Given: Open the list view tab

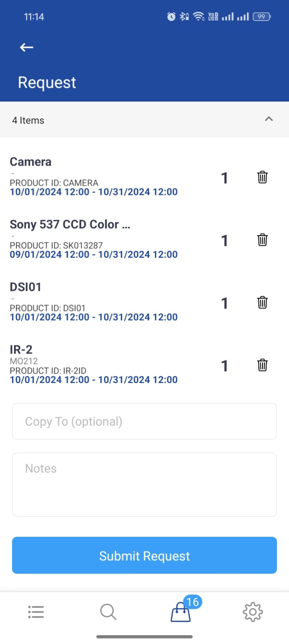Looking at the screenshot, I should [36, 612].
